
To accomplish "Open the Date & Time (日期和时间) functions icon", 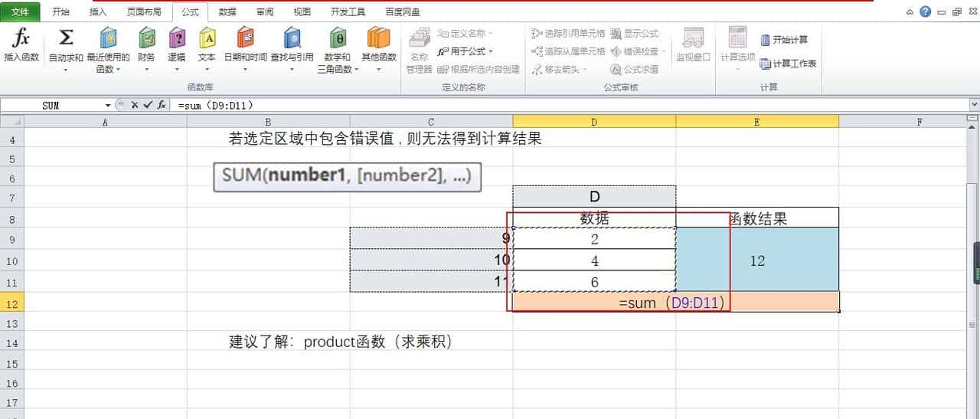I will coord(245,38).
